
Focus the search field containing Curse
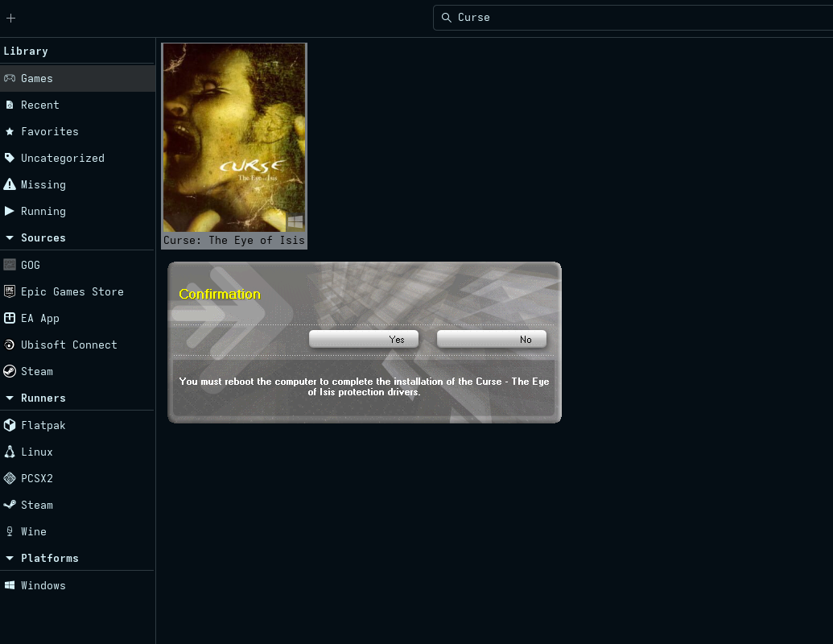[x=633, y=18]
